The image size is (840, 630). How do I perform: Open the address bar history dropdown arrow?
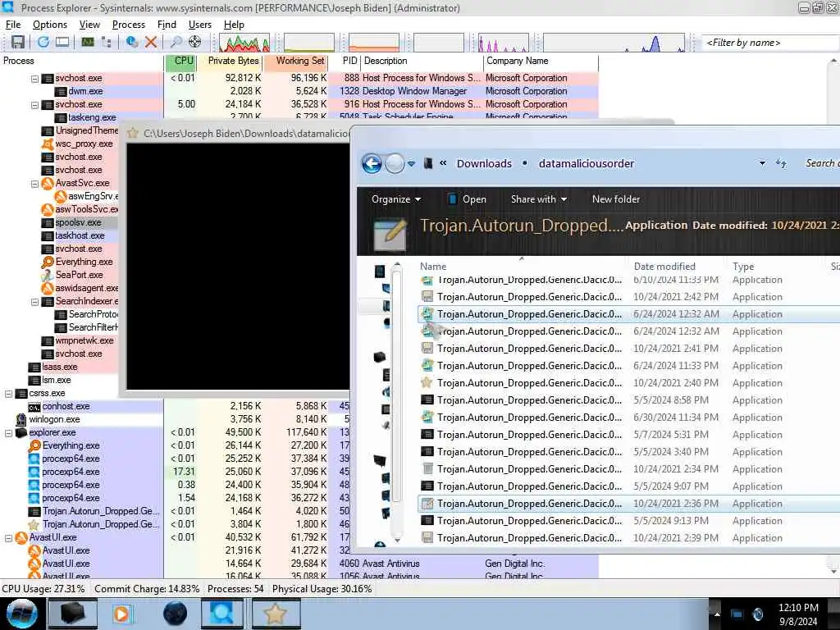762,163
